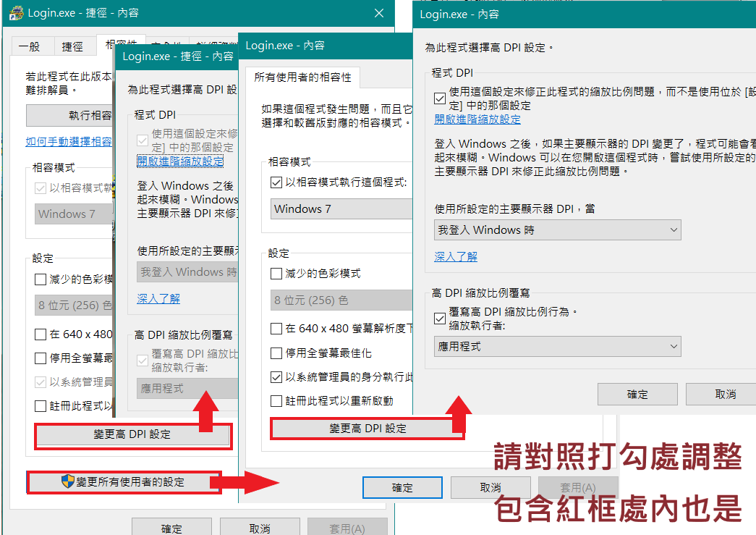Click the highlighted 變更高 DPI 設定 button

(x=367, y=429)
